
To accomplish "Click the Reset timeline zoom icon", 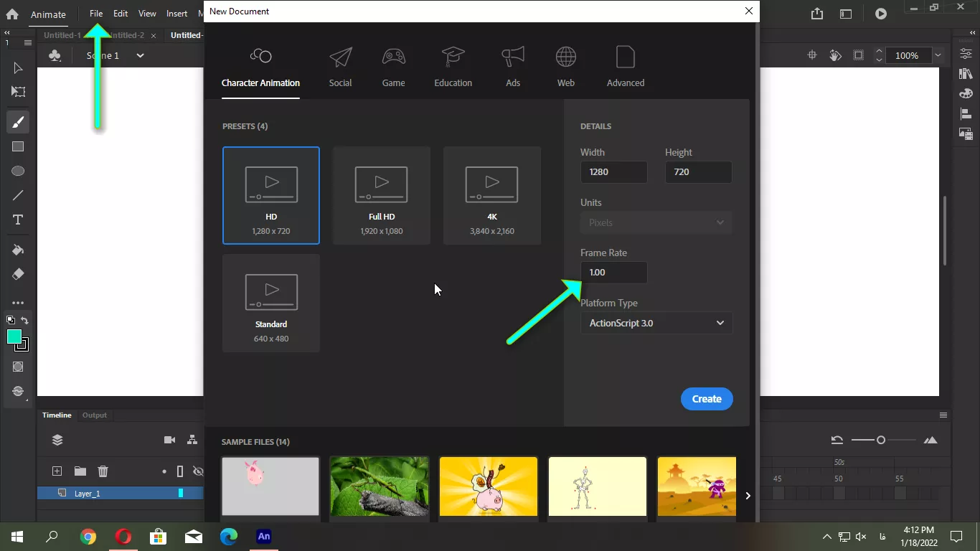I will (x=837, y=440).
